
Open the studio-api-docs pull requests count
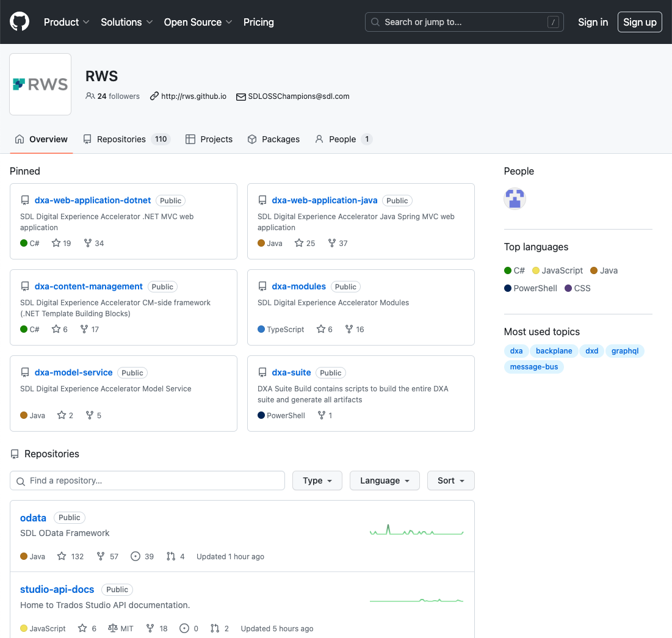(x=220, y=628)
